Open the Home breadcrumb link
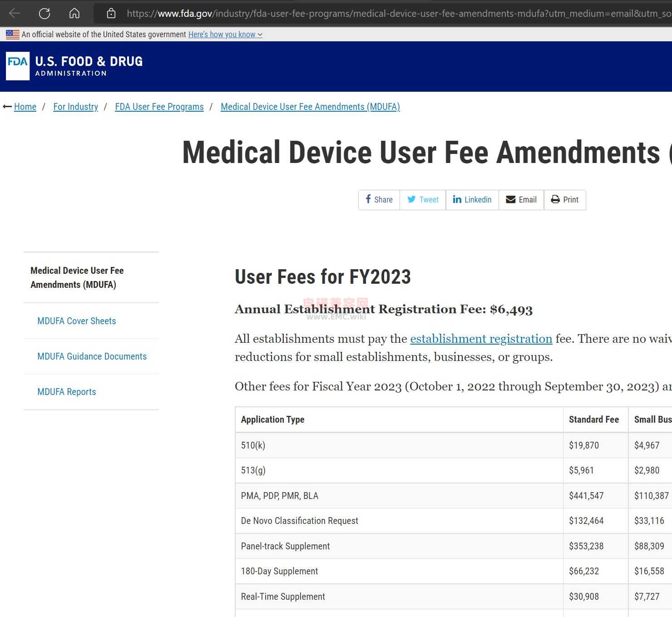 point(25,107)
